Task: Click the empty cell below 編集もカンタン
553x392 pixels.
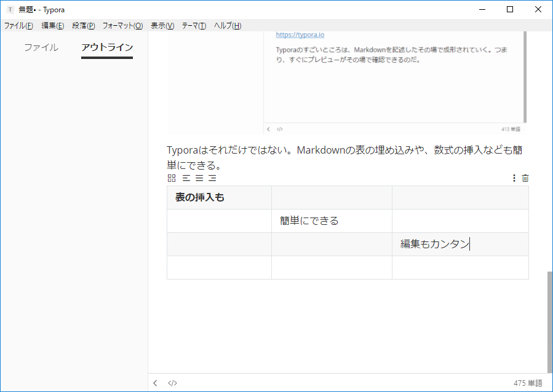Action: click(x=460, y=267)
